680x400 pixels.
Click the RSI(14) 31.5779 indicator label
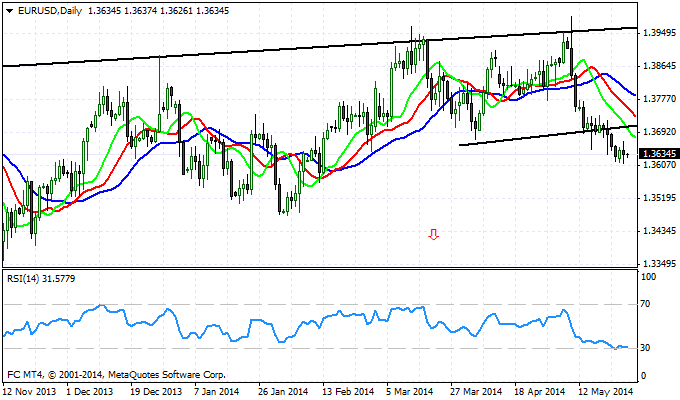tap(41, 279)
